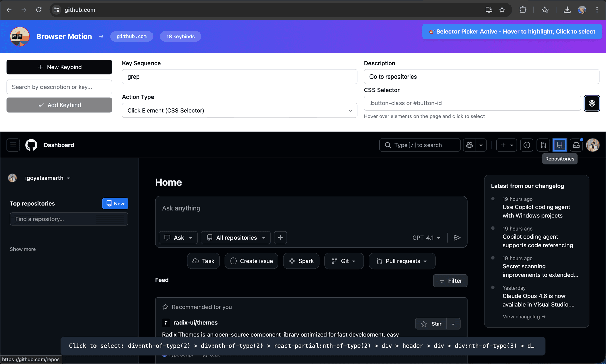
Task: Expand the Action Type dropdown
Action: (x=239, y=110)
